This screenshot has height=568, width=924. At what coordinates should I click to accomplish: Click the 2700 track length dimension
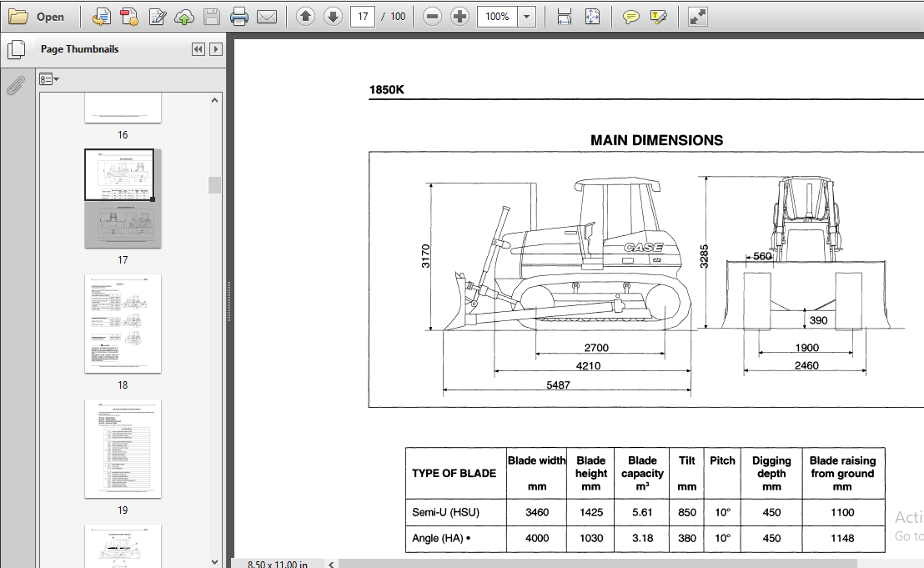(596, 348)
